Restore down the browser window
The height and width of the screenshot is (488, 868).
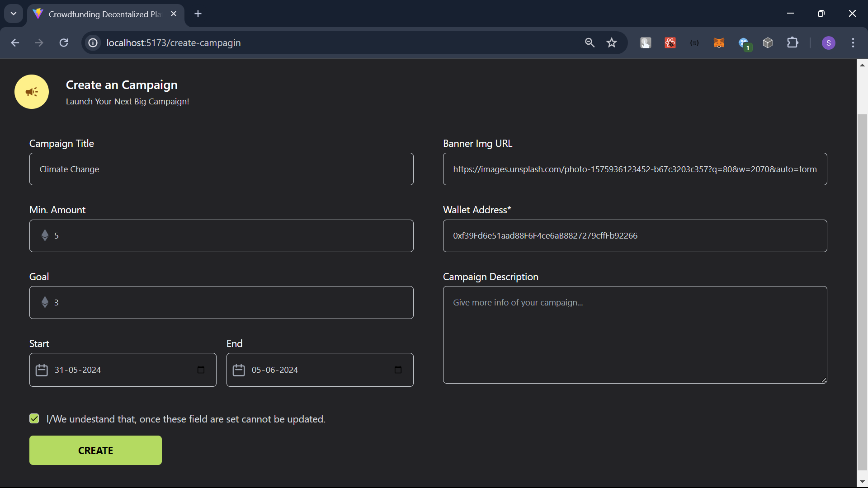coord(821,14)
